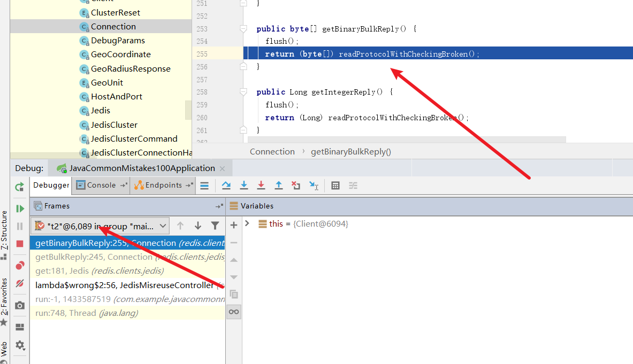Click the Step Out icon

click(279, 185)
